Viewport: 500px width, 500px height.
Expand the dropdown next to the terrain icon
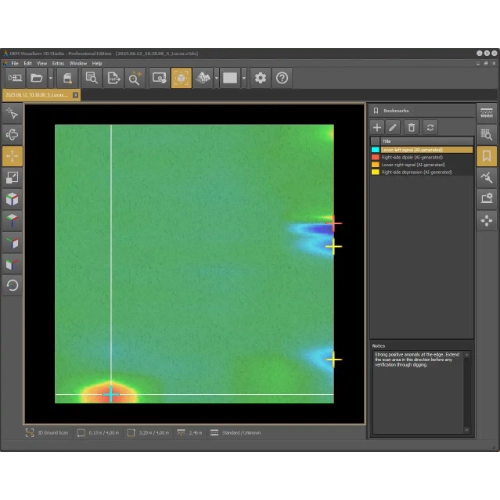(217, 78)
